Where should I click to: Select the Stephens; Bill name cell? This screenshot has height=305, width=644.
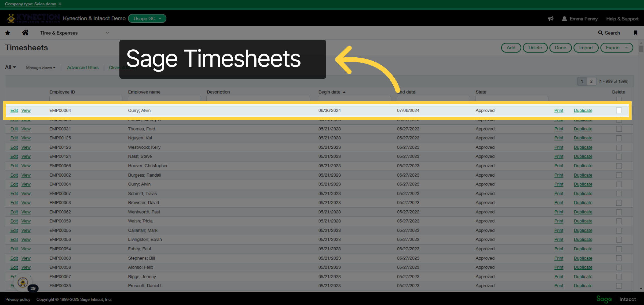pyautogui.click(x=141, y=258)
